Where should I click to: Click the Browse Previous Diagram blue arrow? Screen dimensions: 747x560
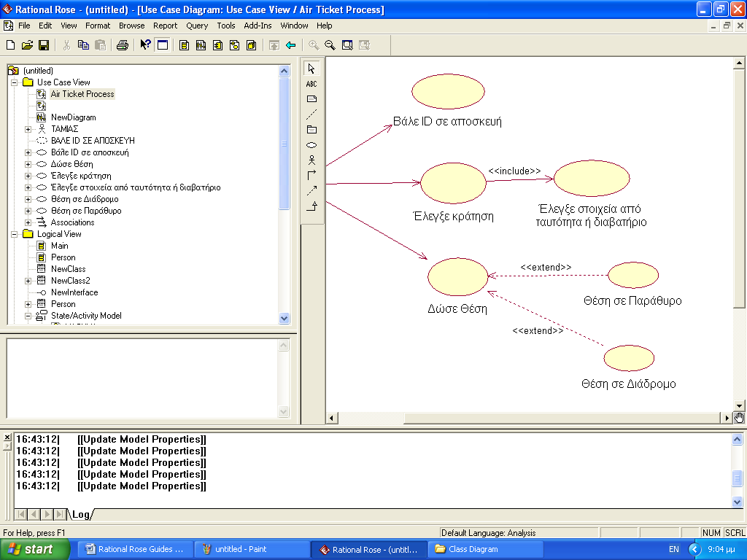[290, 45]
